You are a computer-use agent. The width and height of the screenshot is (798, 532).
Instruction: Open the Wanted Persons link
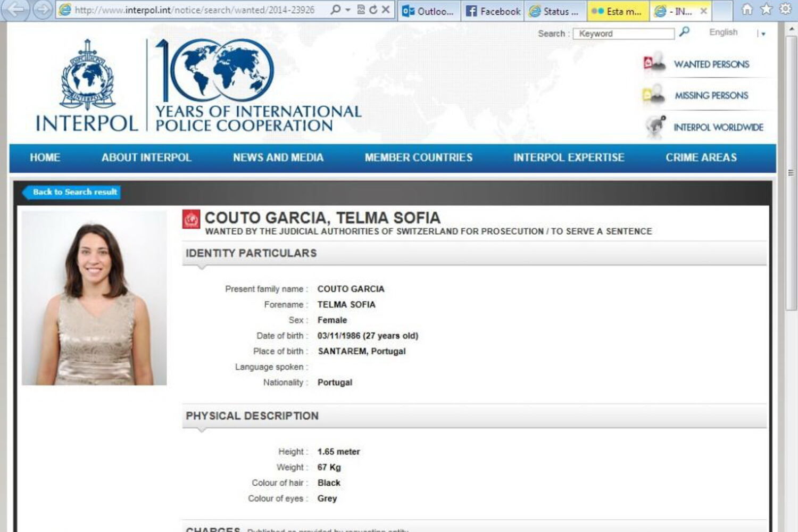pos(711,64)
